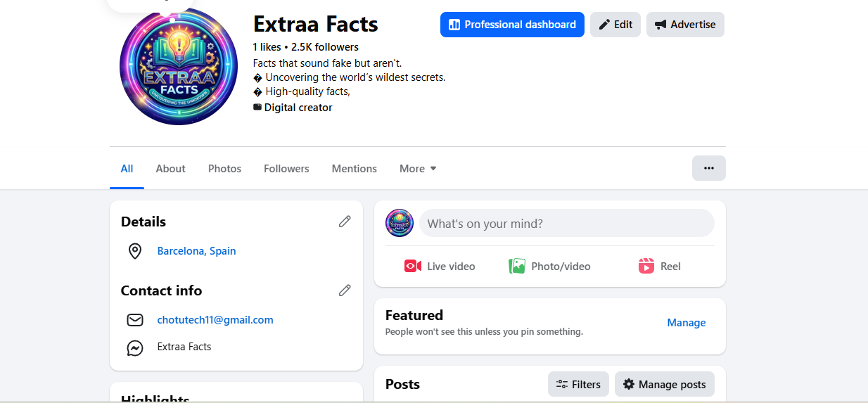Open the Professional dashboard
The image size is (868, 403).
click(x=512, y=25)
